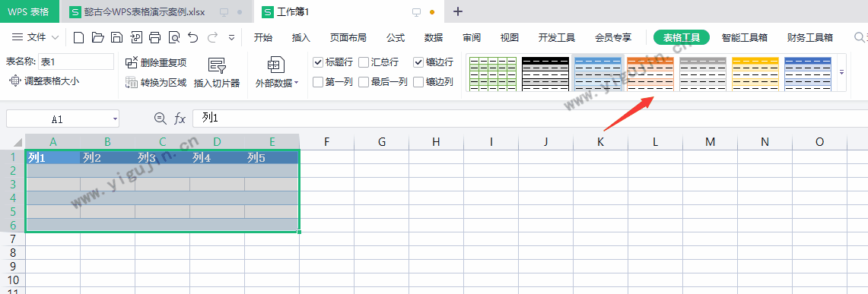The image size is (868, 294).
Task: Uncheck the 标题行 checkbox
Action: [318, 62]
